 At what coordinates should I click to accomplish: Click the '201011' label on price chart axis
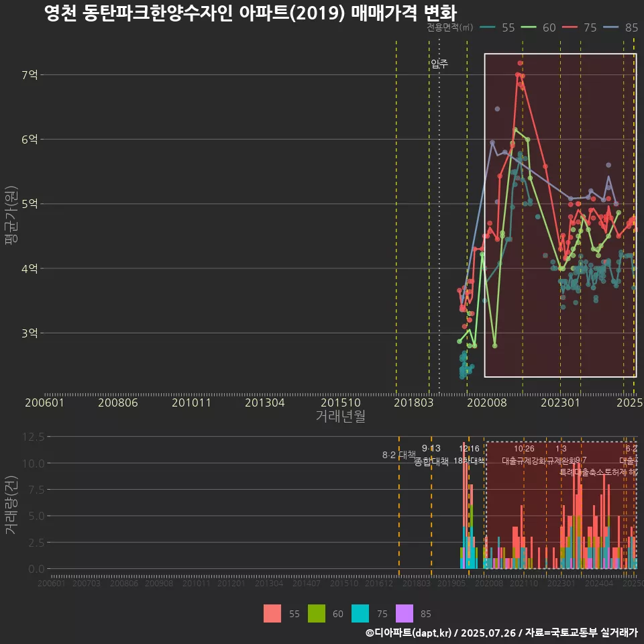[191, 402]
